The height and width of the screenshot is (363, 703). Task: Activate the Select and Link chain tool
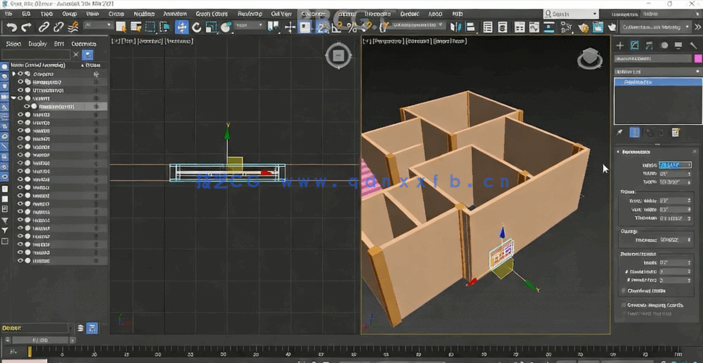click(43, 27)
